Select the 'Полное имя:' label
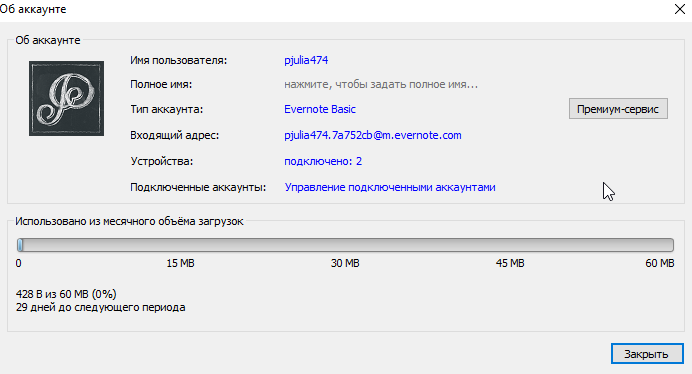The height and width of the screenshot is (374, 692). point(161,84)
